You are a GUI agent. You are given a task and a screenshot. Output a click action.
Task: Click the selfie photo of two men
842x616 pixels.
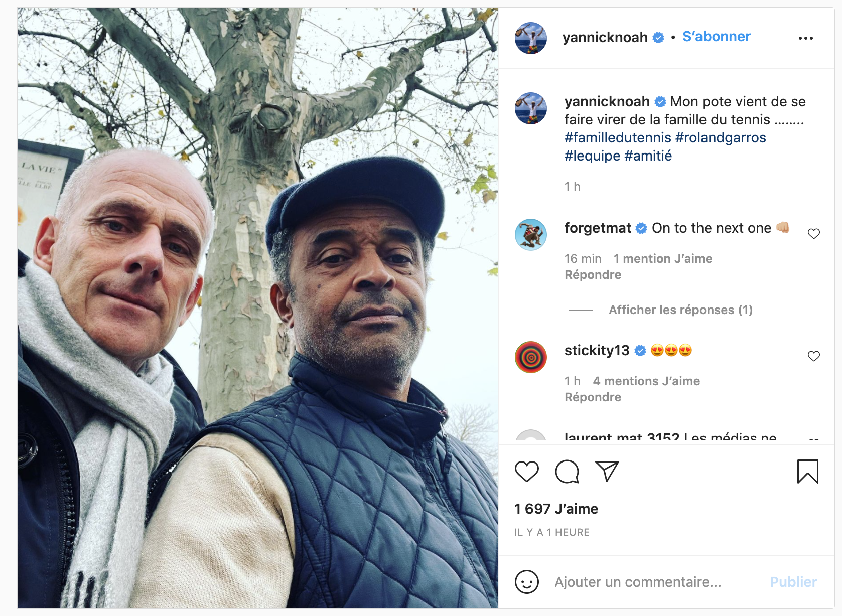click(258, 308)
